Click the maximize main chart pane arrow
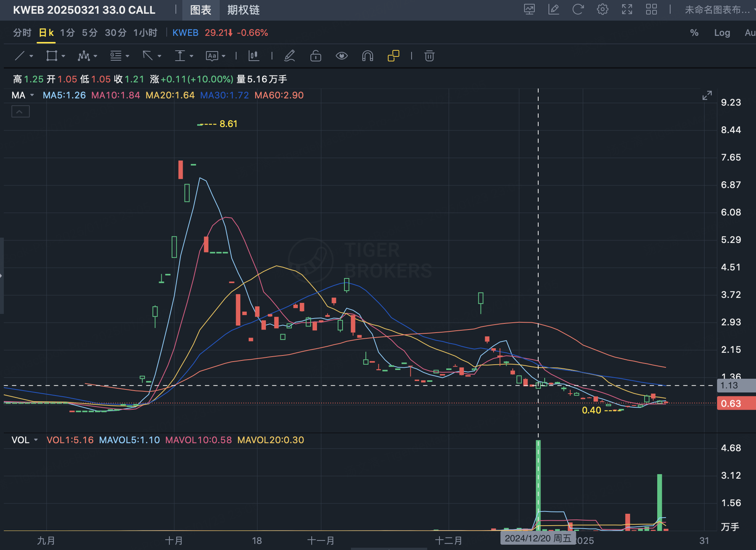Screen dimensions: 756x550 click(707, 95)
